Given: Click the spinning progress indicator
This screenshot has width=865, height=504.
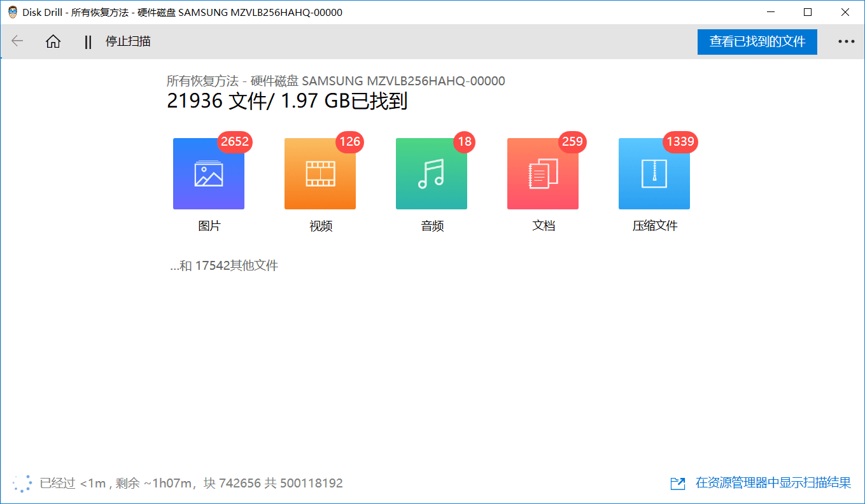Looking at the screenshot, I should [x=22, y=484].
